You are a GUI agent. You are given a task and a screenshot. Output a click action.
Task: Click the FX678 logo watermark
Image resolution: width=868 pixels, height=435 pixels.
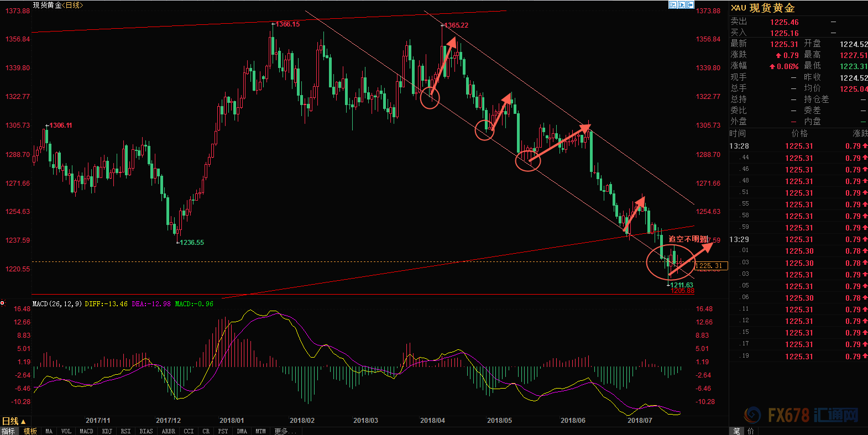coord(802,415)
